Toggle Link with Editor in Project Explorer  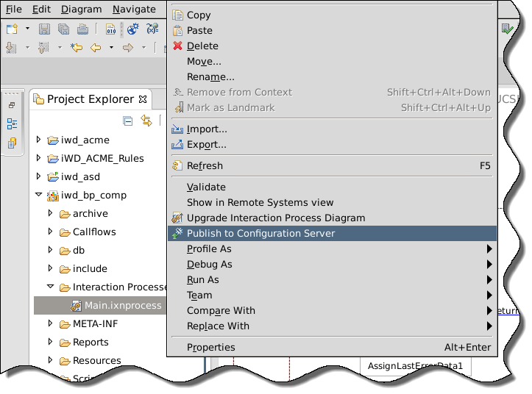146,121
